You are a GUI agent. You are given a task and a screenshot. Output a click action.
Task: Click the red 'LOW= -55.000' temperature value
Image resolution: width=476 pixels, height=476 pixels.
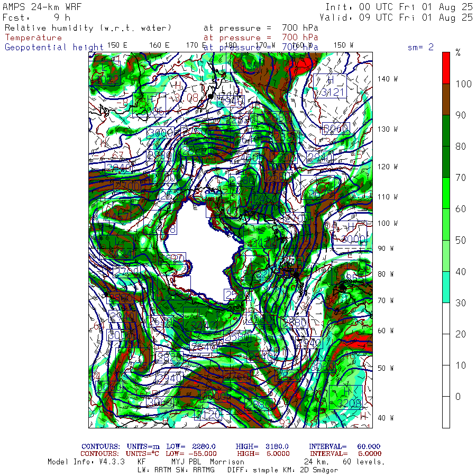point(191,454)
